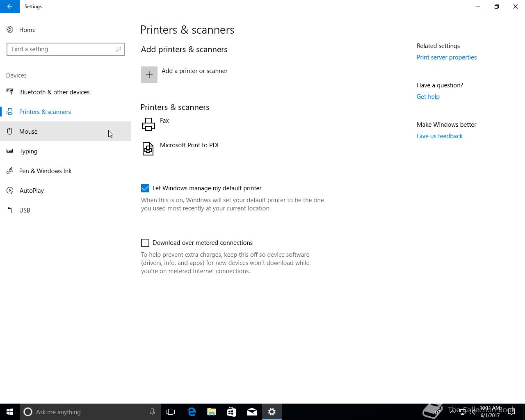
Task: Click the Cortana microphone icon
Action: coord(152,412)
